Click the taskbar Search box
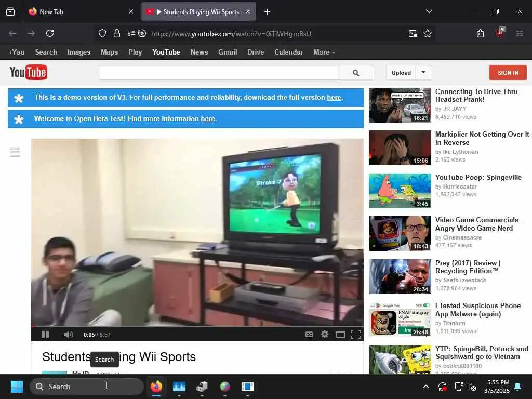 [87, 387]
